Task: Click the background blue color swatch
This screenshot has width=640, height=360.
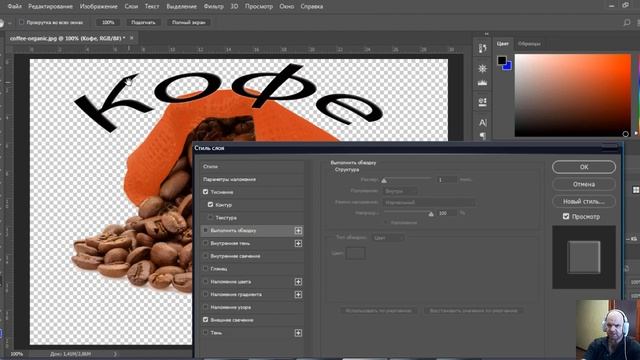Action: [508, 67]
